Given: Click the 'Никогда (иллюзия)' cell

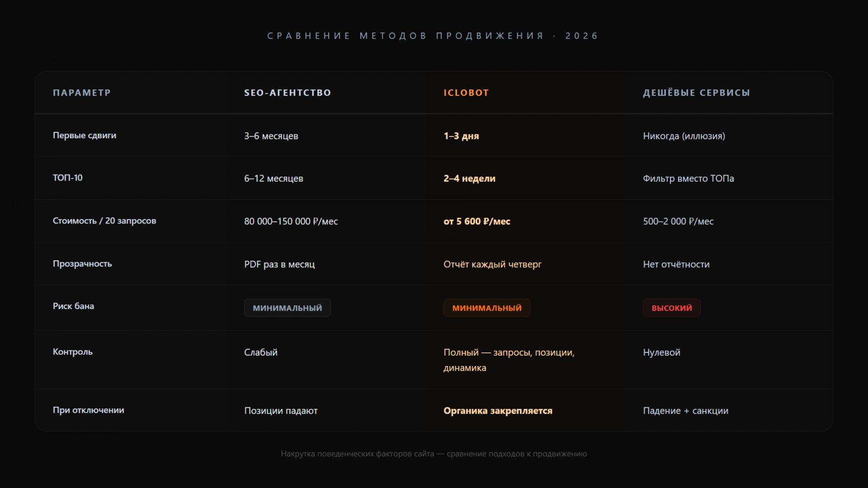Looking at the screenshot, I should (684, 136).
